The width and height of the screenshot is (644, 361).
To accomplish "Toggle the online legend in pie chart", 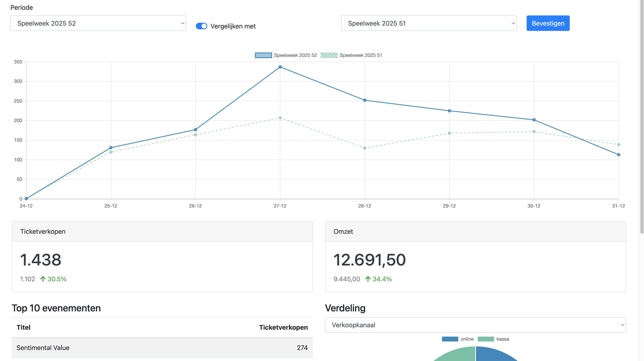I will pyautogui.click(x=450, y=339).
